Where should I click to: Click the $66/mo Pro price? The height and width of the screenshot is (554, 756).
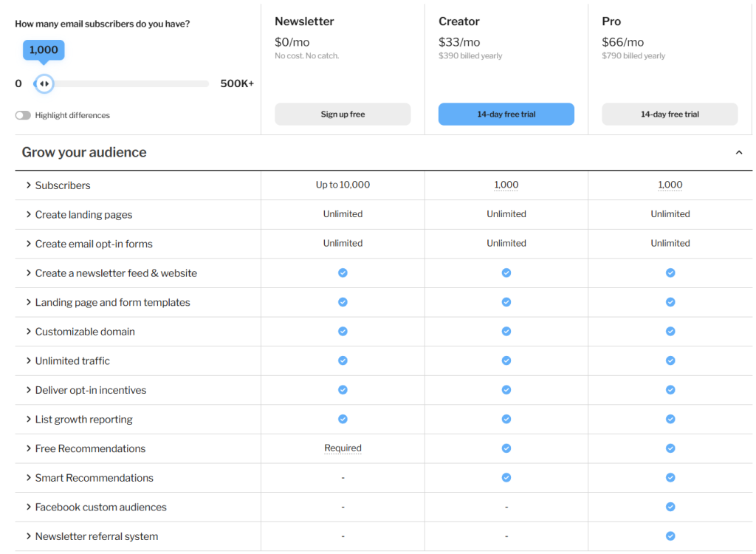point(622,42)
